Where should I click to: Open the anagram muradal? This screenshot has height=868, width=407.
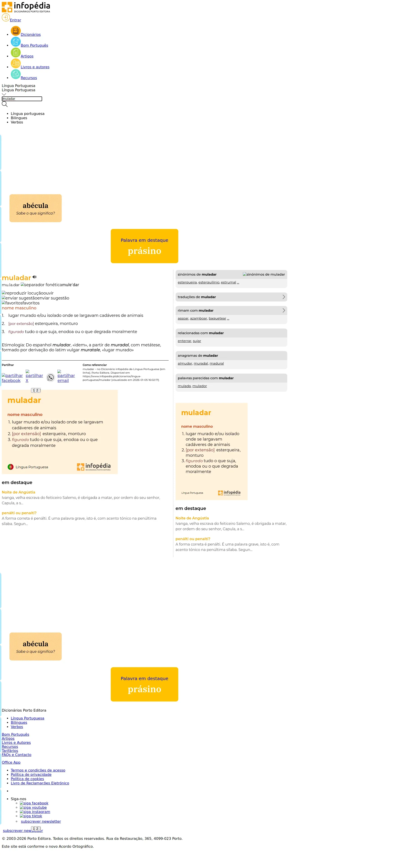(201, 363)
